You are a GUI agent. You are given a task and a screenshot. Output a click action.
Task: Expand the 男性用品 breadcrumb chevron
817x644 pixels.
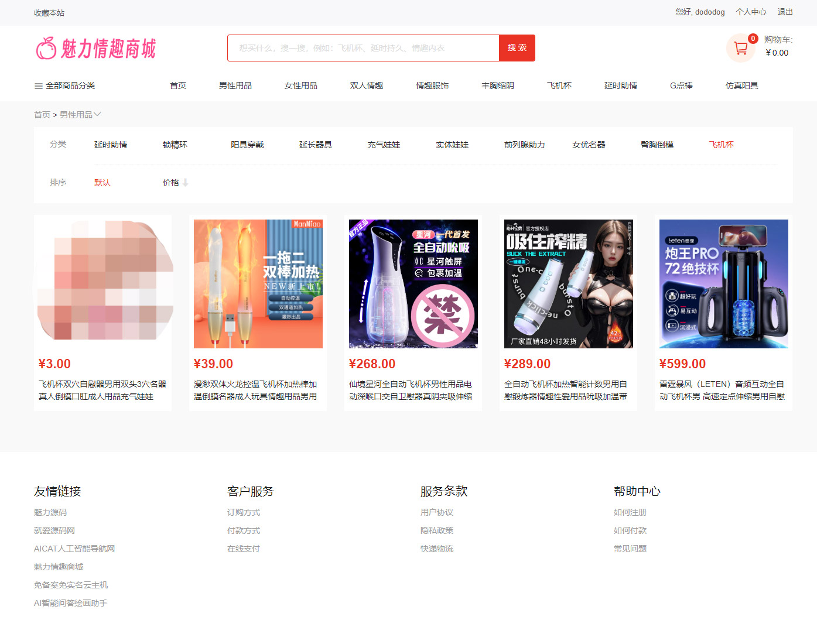97,115
